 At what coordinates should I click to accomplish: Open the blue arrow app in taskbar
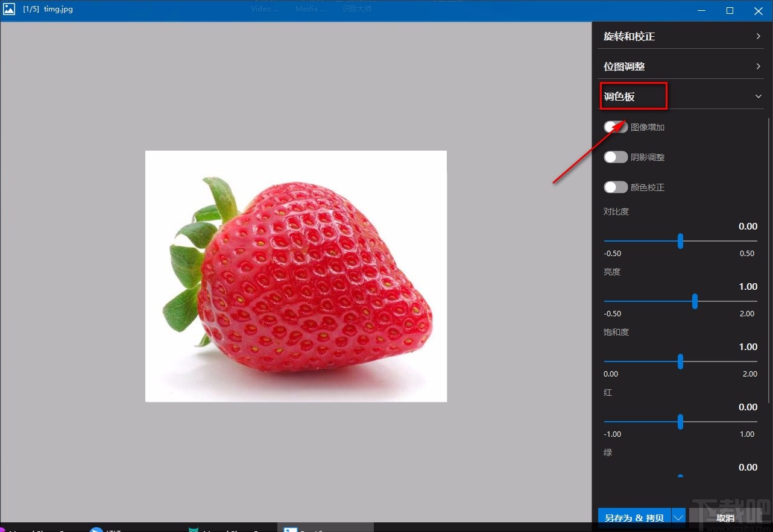[x=96, y=530]
